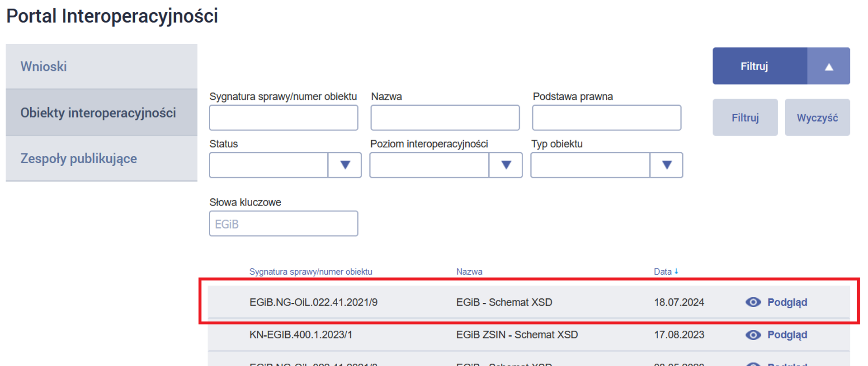Open the Wnioski section
The height and width of the screenshot is (366, 868).
pyautogui.click(x=44, y=66)
